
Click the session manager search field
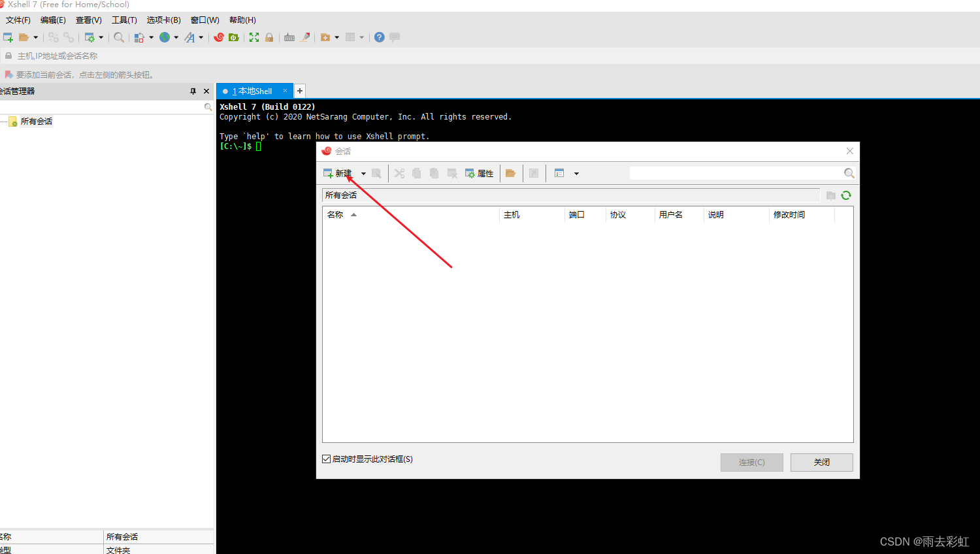103,107
